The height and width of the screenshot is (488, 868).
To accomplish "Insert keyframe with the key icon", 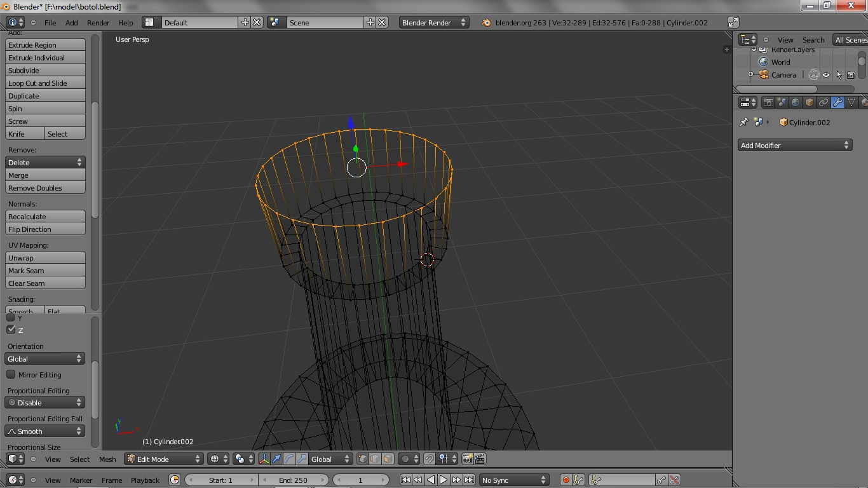I will point(661,480).
